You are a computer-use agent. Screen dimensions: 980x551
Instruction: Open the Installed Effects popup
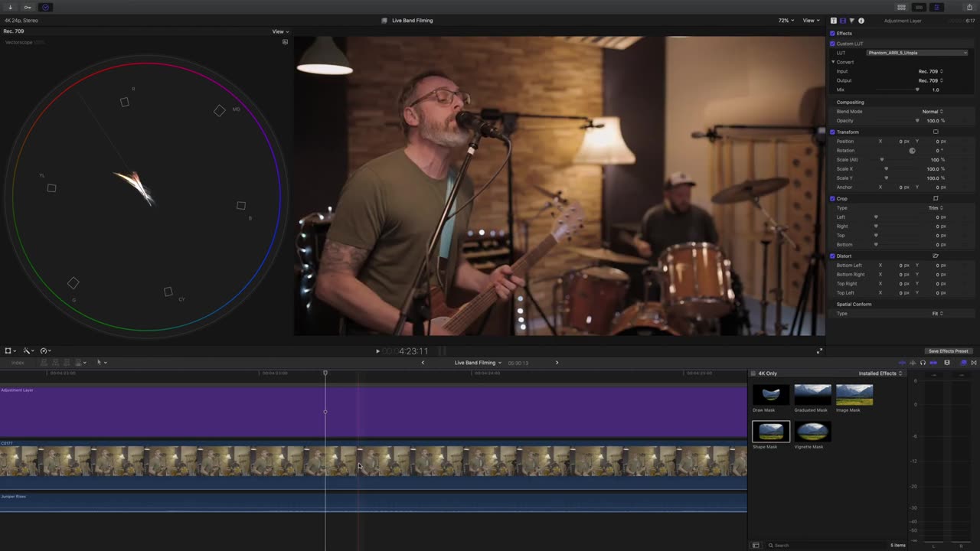(880, 373)
